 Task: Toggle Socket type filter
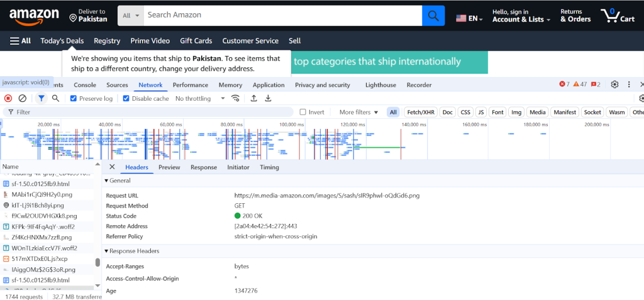tap(592, 112)
